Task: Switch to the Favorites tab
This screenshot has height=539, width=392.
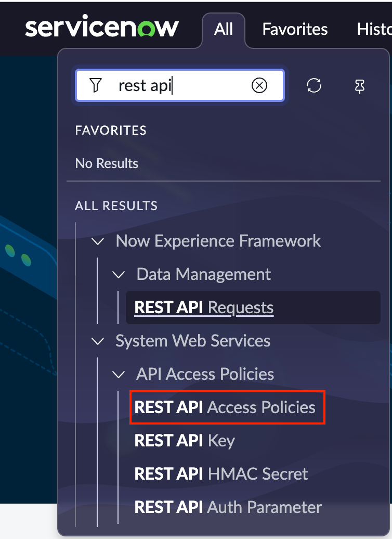Action: click(x=295, y=29)
